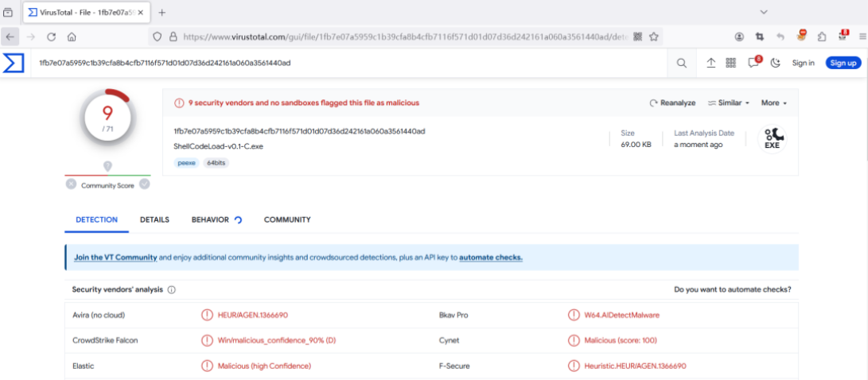The image size is (868, 380).
Task: Expand the More dropdown
Action: click(774, 103)
